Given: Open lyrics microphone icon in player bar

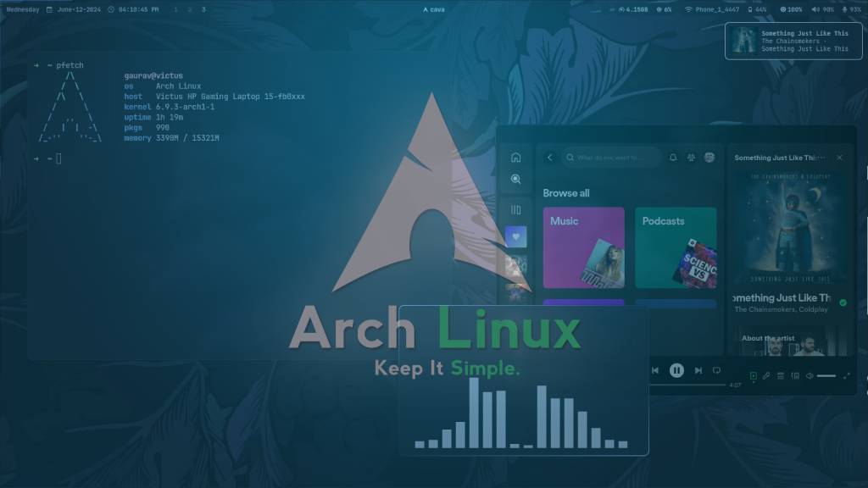Looking at the screenshot, I should tap(766, 376).
